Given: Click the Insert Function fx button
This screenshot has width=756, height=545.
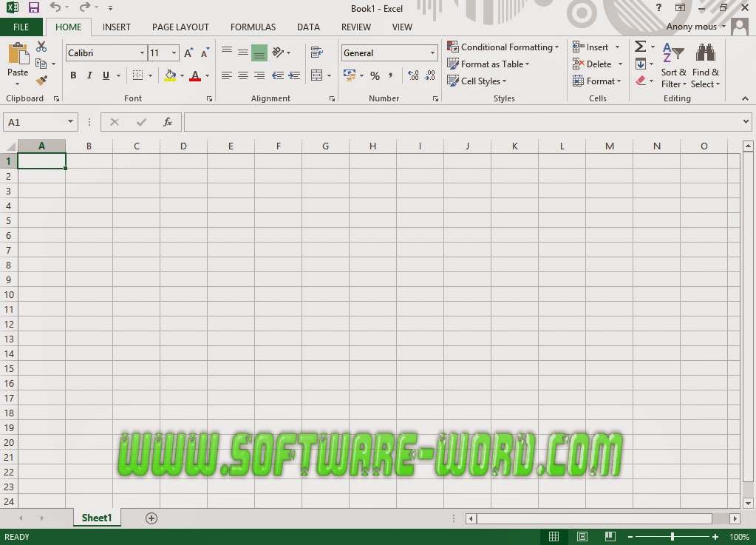Looking at the screenshot, I should tap(168, 122).
